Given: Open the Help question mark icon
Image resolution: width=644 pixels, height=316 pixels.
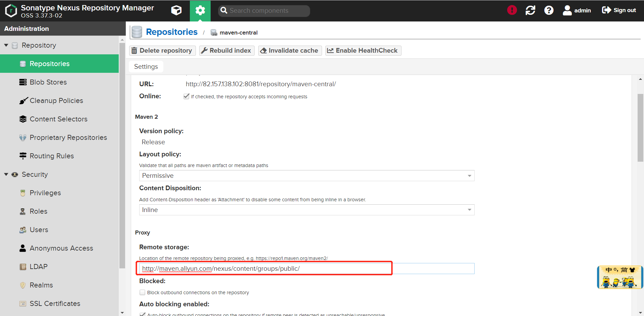Looking at the screenshot, I should coord(548,10).
